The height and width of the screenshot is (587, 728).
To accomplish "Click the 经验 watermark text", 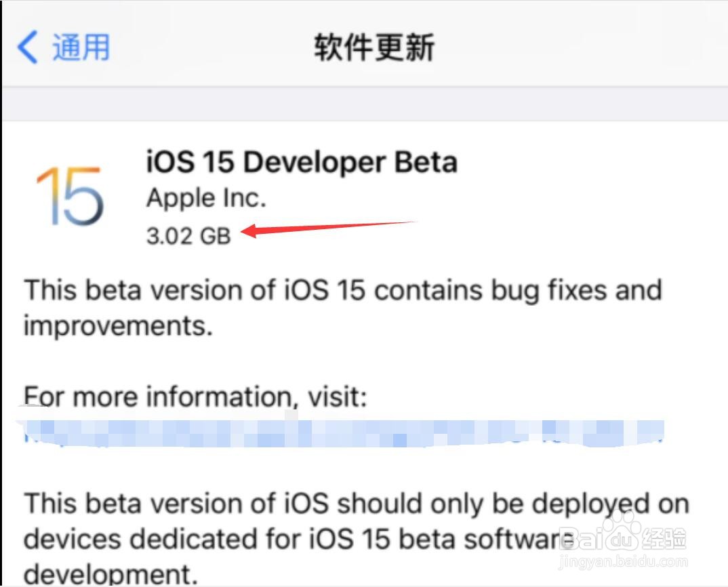I will [666, 538].
